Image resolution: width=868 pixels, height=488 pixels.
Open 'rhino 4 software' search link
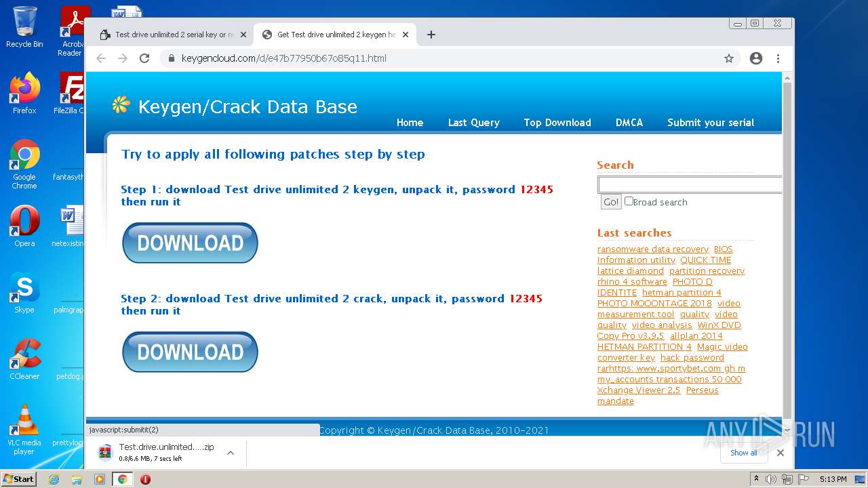coord(632,282)
